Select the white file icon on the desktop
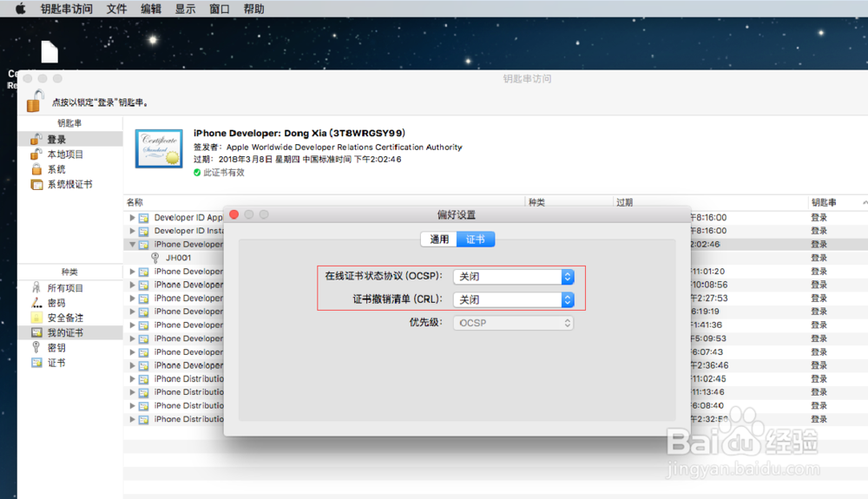This screenshot has height=499, width=868. (49, 52)
